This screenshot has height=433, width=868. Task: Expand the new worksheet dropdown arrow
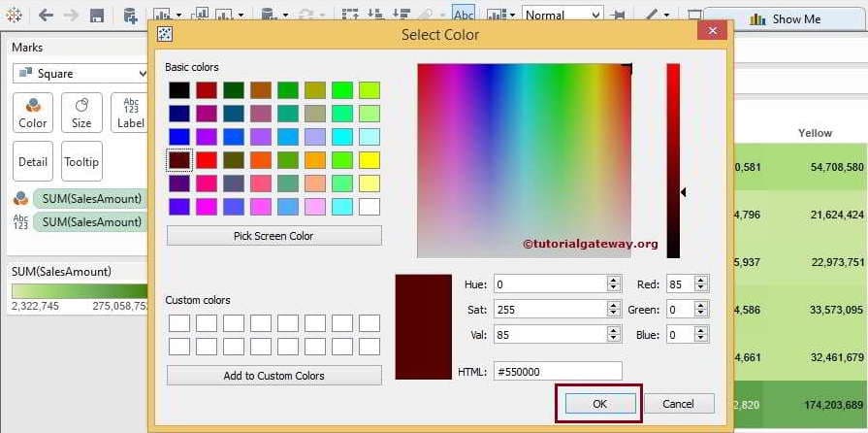point(178,16)
